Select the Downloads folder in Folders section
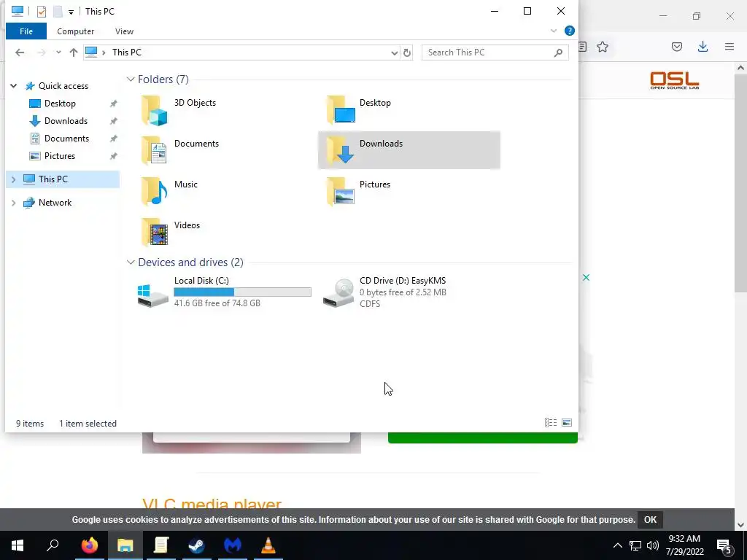The height and width of the screenshot is (560, 747). click(x=409, y=150)
